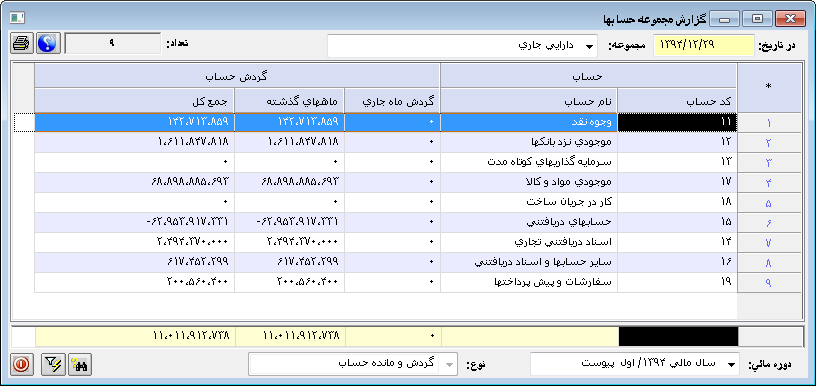Click the کد حساب column header
816x386 pixels.
[677, 100]
